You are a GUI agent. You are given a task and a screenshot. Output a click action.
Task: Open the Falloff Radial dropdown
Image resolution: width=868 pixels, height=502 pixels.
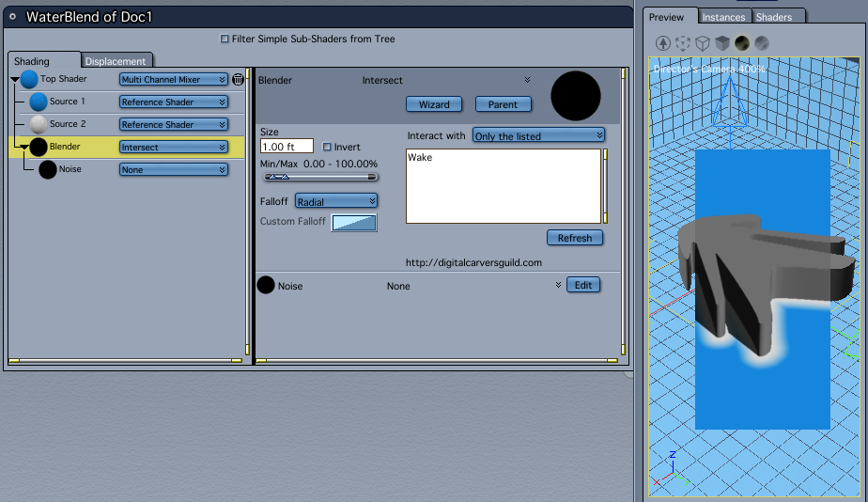coord(336,201)
